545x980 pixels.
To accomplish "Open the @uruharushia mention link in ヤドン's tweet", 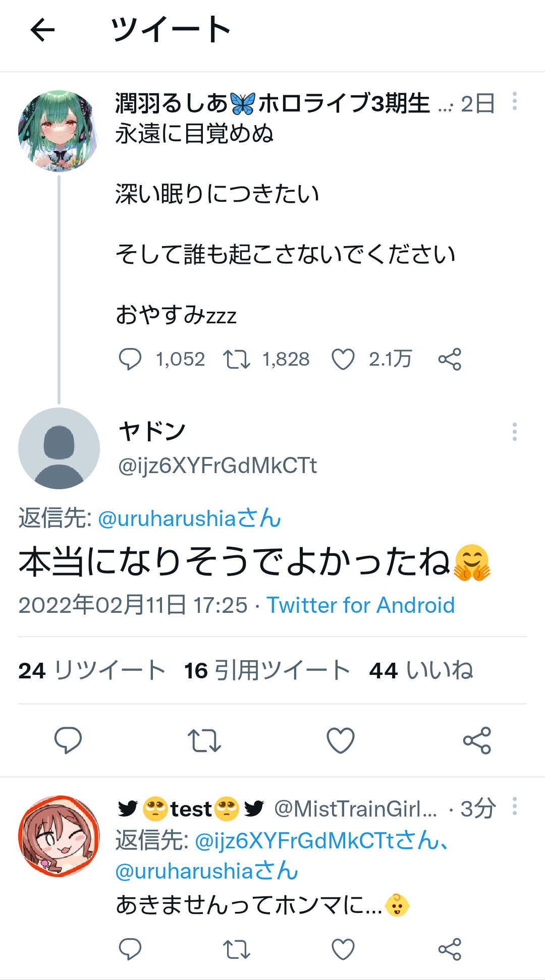I will (189, 518).
